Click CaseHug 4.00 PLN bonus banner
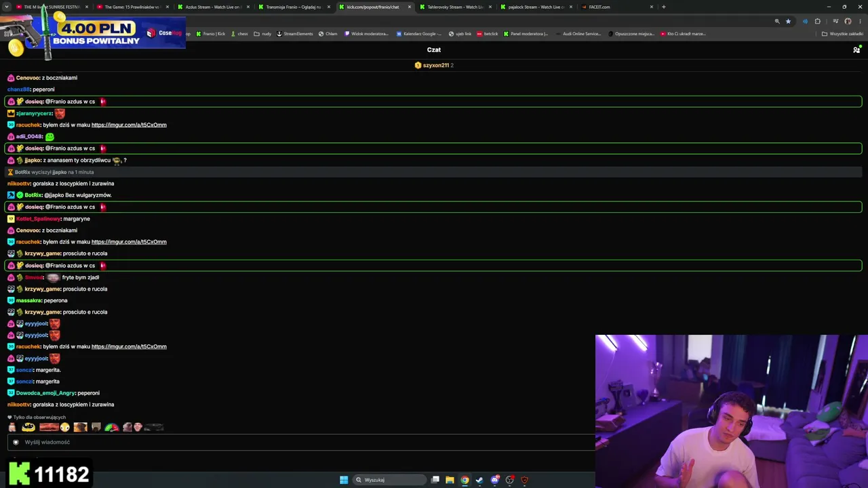Image resolution: width=868 pixels, height=488 pixels. pos(94,34)
